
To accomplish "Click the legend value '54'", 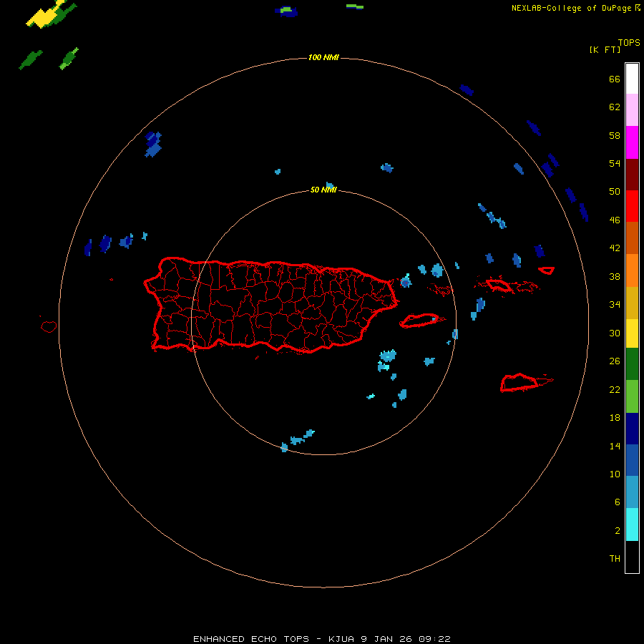I will click(x=615, y=163).
